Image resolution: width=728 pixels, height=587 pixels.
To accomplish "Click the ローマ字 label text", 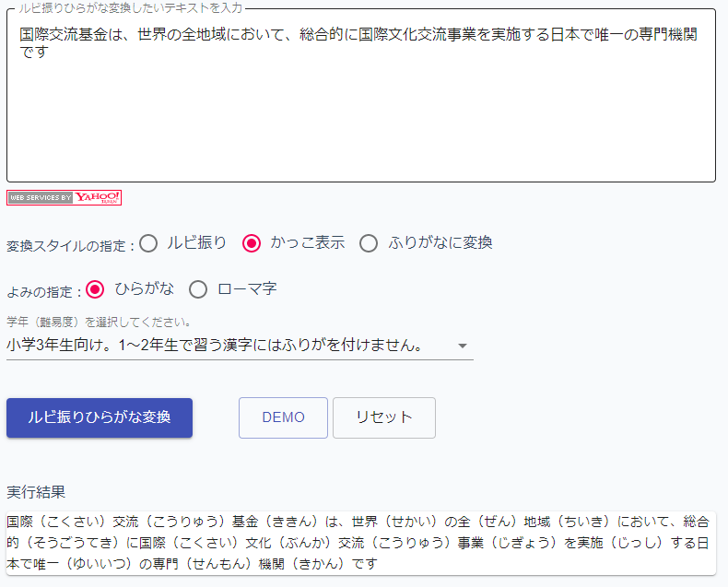I will [247, 288].
